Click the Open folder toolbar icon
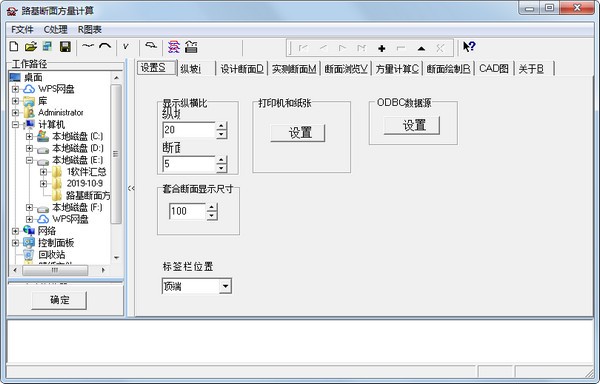 31,47
